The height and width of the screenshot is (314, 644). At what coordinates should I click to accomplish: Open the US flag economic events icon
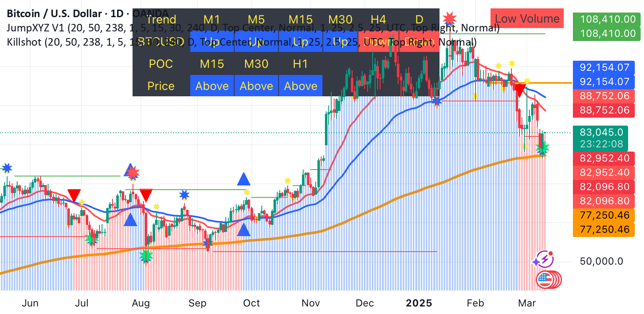point(545,280)
